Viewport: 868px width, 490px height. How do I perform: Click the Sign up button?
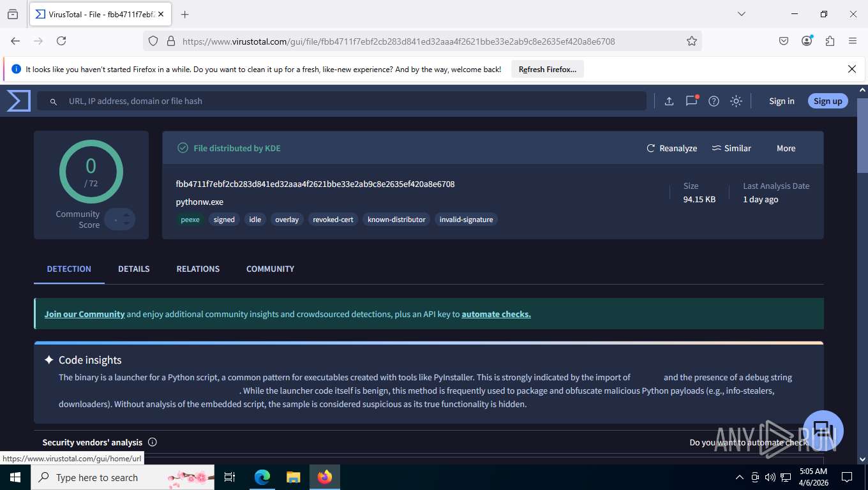pyautogui.click(x=828, y=101)
